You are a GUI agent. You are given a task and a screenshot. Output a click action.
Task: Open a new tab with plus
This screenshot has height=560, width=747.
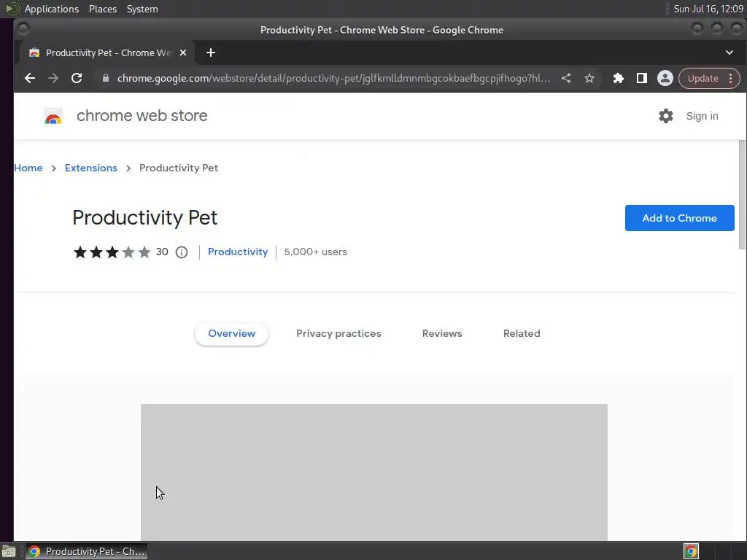point(211,52)
